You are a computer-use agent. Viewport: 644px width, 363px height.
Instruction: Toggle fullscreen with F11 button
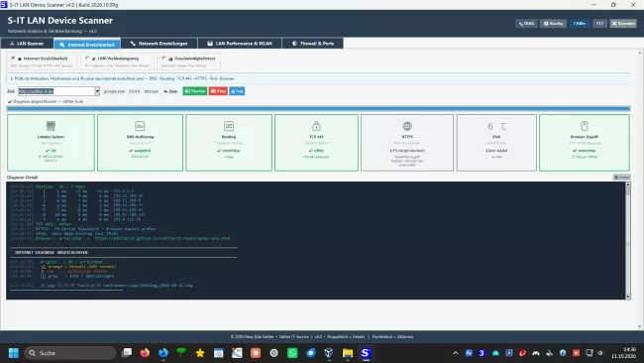[599, 24]
